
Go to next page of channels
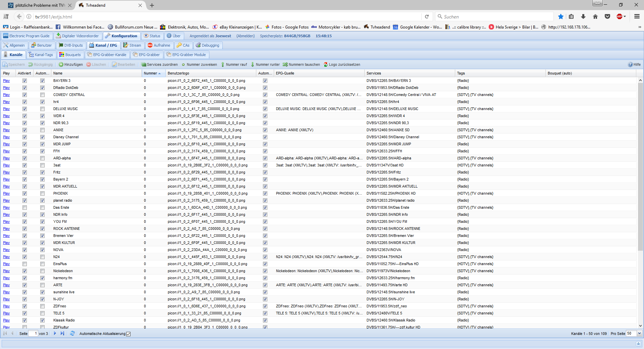(x=55, y=333)
